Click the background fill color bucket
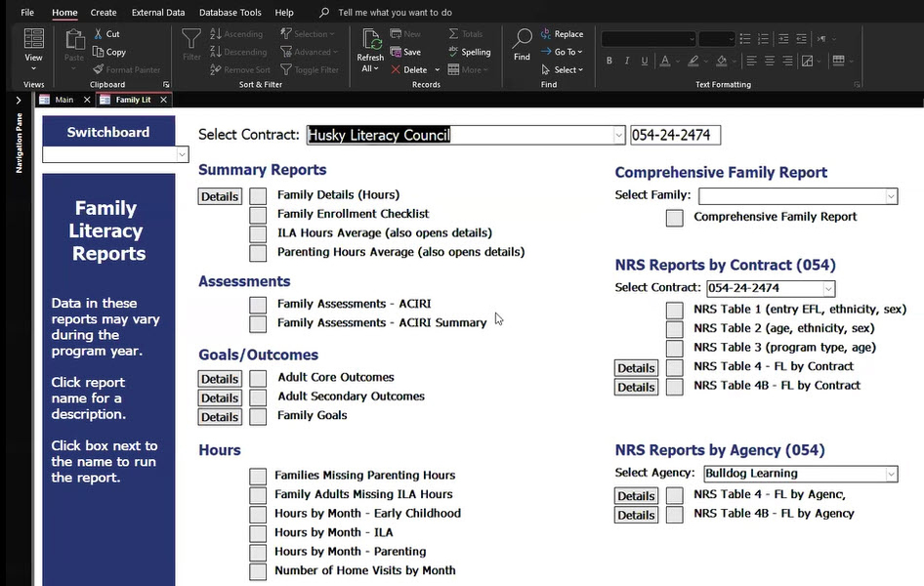The width and height of the screenshot is (924, 586). pos(722,61)
